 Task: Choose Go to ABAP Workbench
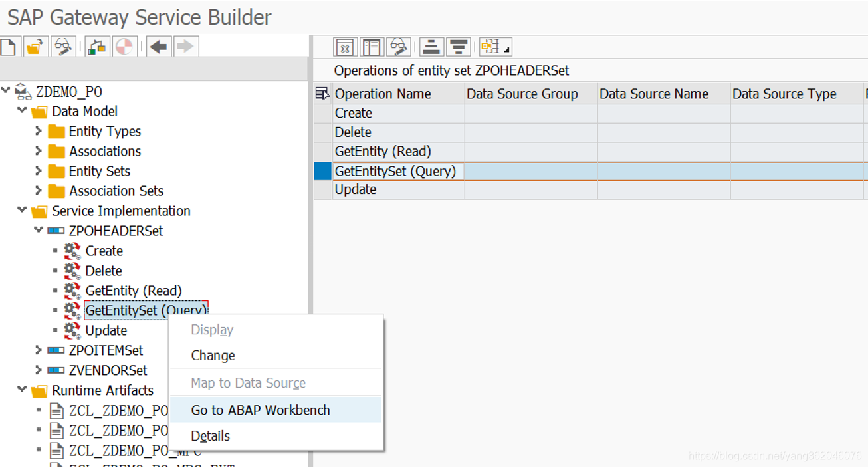276,410
